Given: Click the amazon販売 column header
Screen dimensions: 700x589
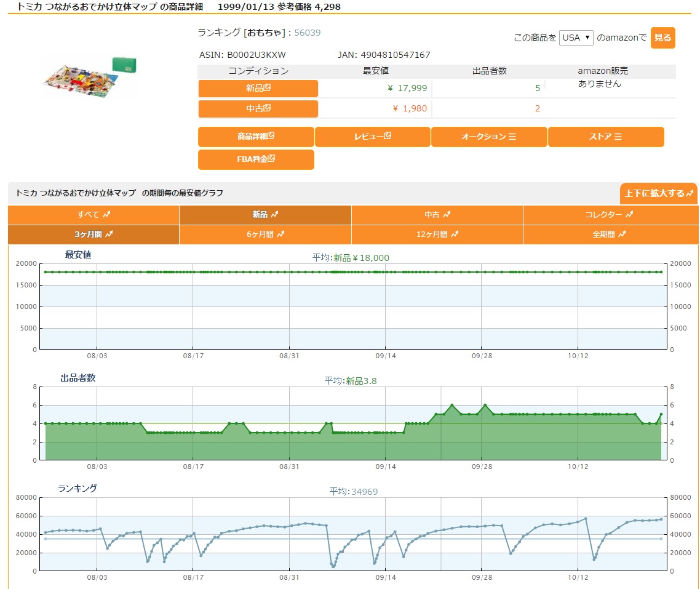Looking at the screenshot, I should [603, 71].
